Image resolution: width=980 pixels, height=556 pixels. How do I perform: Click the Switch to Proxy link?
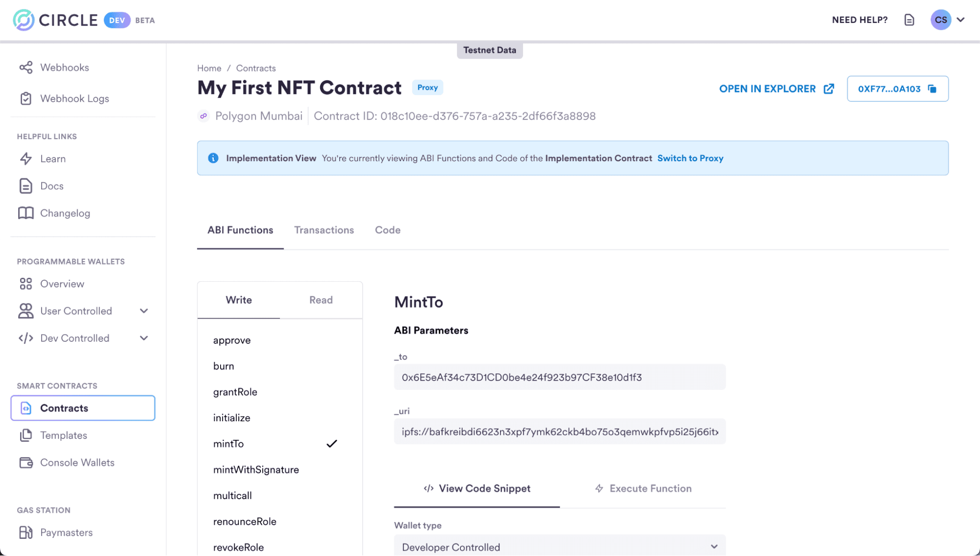pos(690,158)
